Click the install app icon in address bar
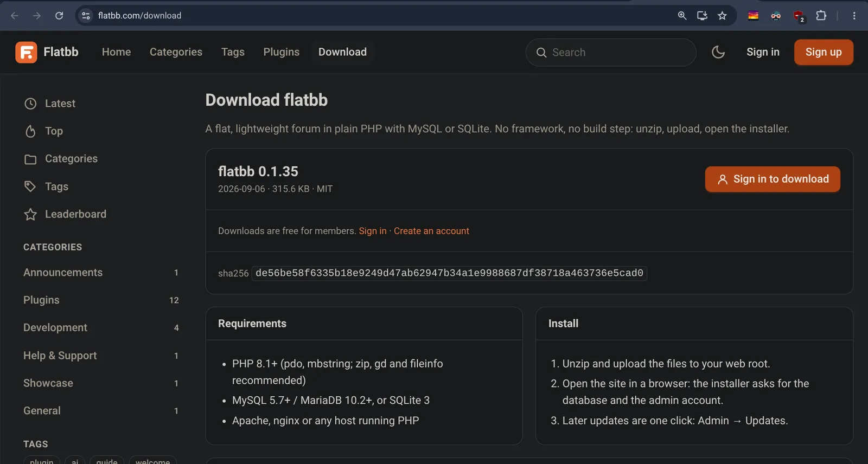The height and width of the screenshot is (464, 868). click(702, 16)
